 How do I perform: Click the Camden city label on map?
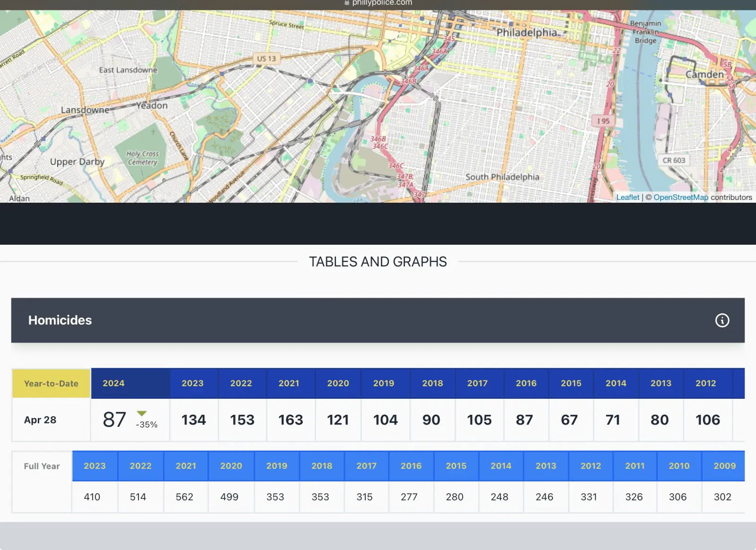[x=704, y=75]
